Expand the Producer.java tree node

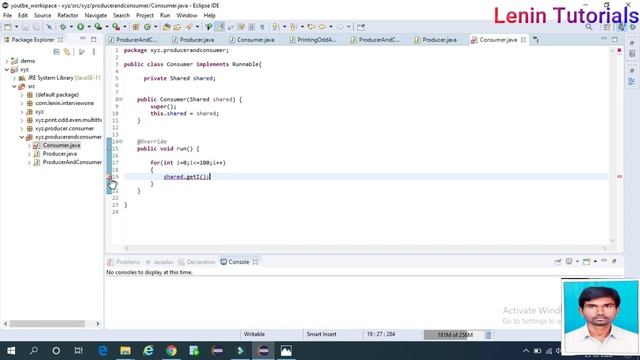coord(29,154)
